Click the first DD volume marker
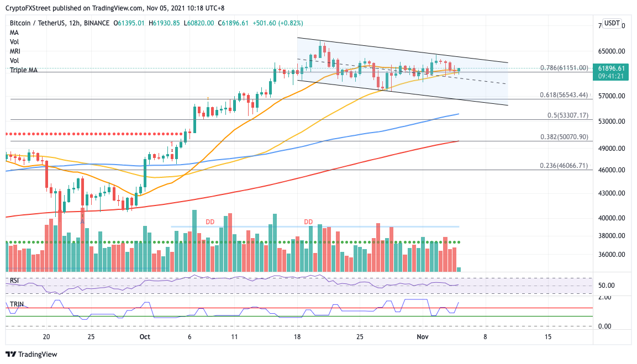 (x=210, y=222)
